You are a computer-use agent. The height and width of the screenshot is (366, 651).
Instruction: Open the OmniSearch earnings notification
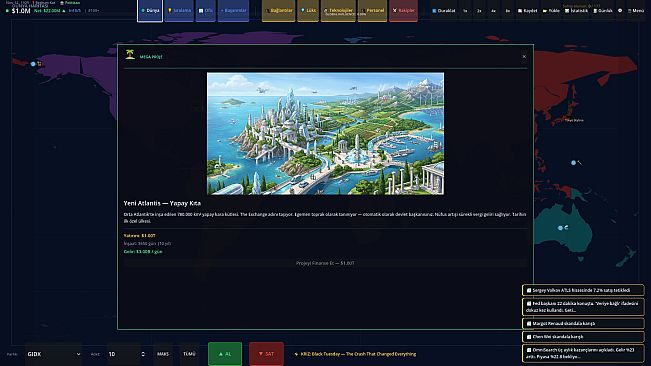(583, 353)
